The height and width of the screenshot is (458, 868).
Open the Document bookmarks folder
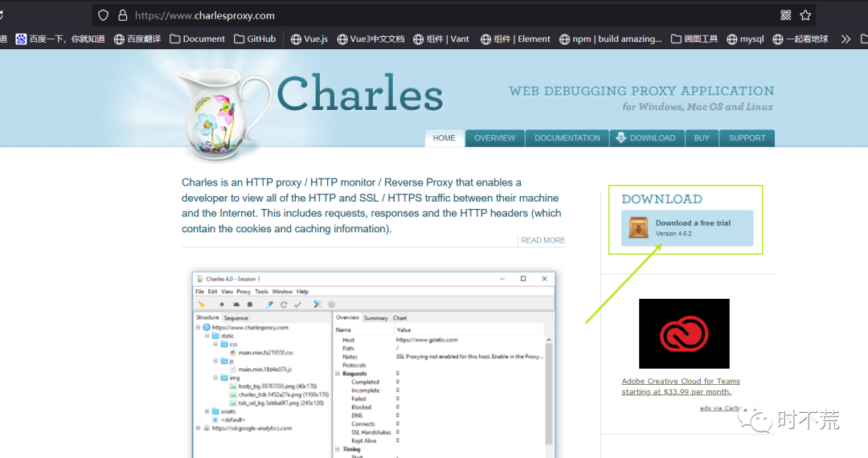[198, 39]
